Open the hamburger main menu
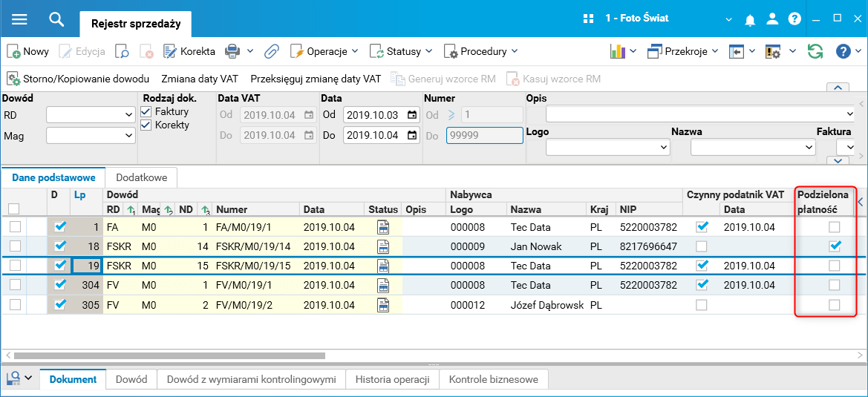868x397 pixels. (x=19, y=19)
